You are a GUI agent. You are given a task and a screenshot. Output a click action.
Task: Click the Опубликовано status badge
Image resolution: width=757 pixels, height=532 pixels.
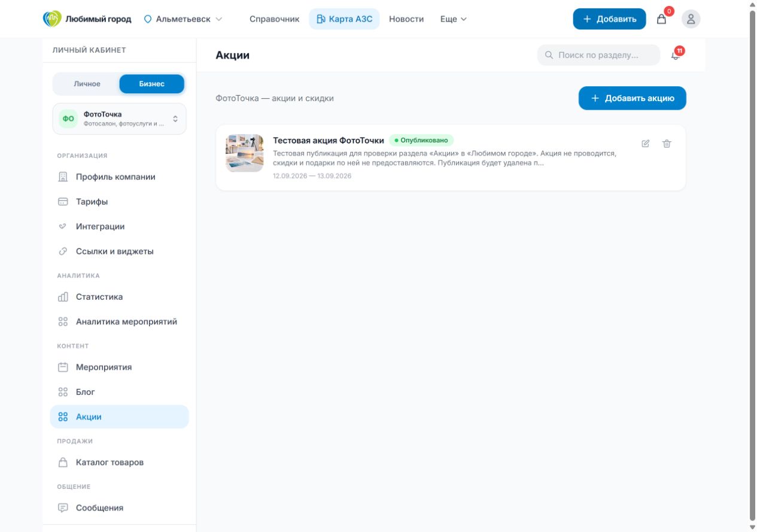[421, 140]
